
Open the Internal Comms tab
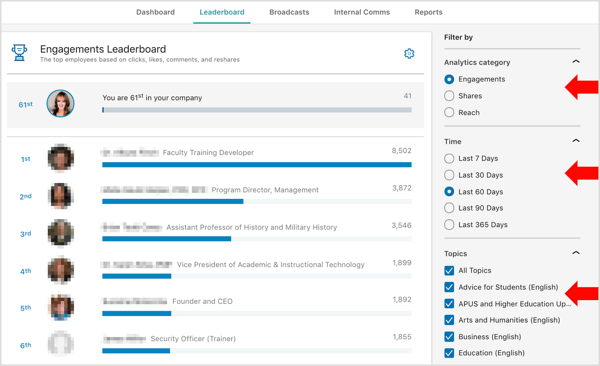[x=362, y=12]
